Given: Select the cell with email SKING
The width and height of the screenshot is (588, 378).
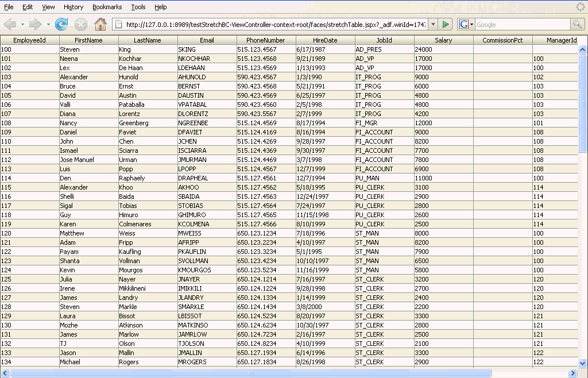Looking at the screenshot, I should coord(207,49).
